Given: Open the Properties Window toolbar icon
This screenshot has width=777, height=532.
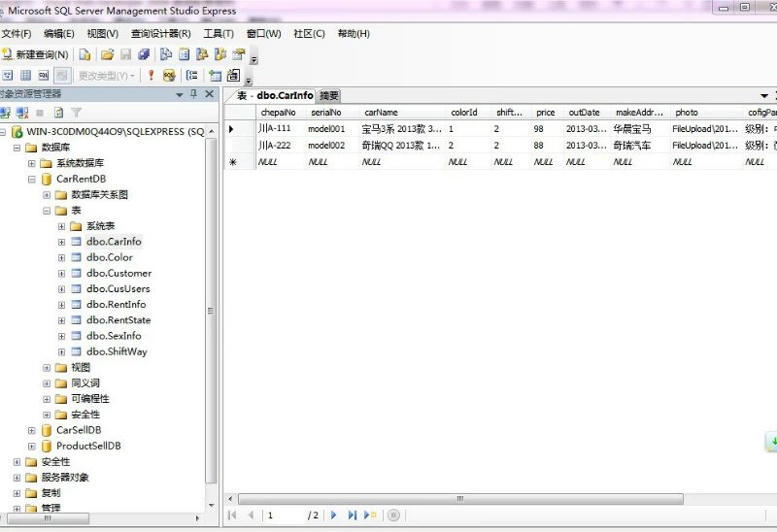Looking at the screenshot, I should [239, 54].
